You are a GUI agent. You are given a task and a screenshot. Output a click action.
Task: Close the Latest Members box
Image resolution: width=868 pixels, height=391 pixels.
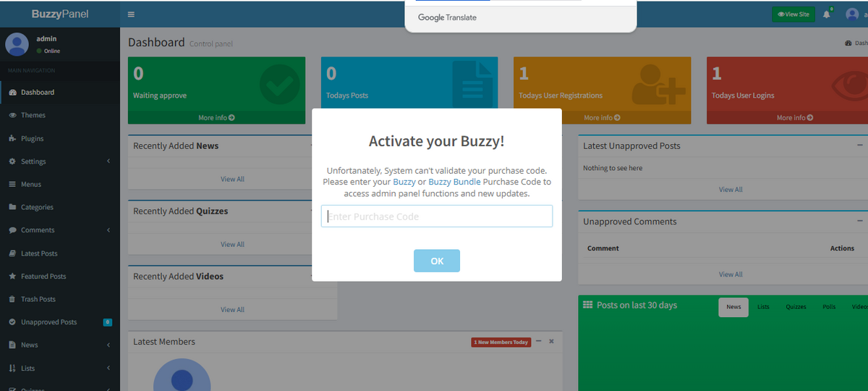pyautogui.click(x=551, y=341)
